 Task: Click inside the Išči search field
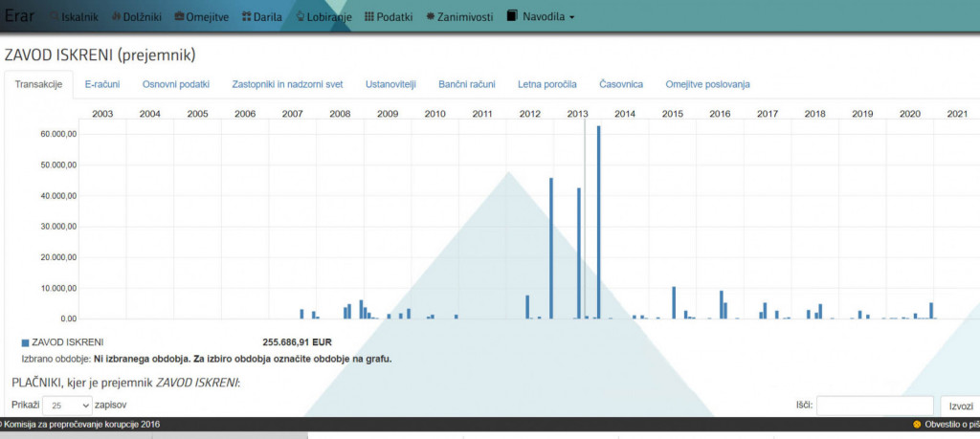point(875,406)
